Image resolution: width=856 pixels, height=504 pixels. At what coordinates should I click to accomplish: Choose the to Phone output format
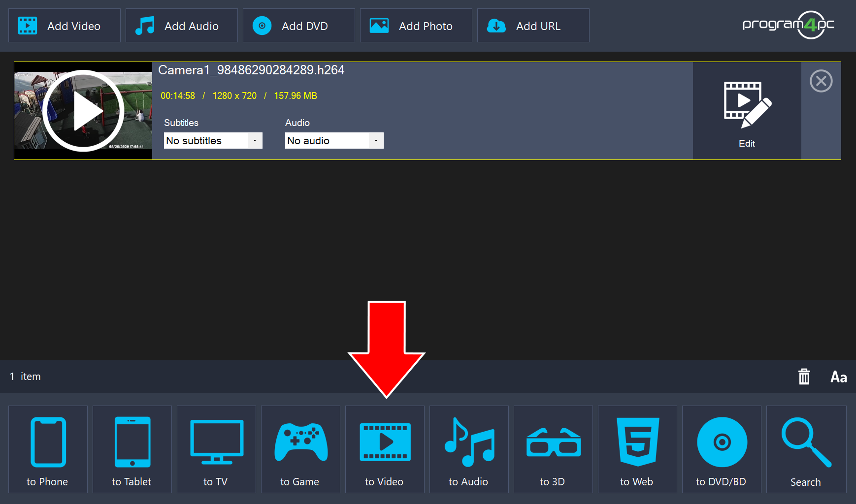pyautogui.click(x=48, y=449)
